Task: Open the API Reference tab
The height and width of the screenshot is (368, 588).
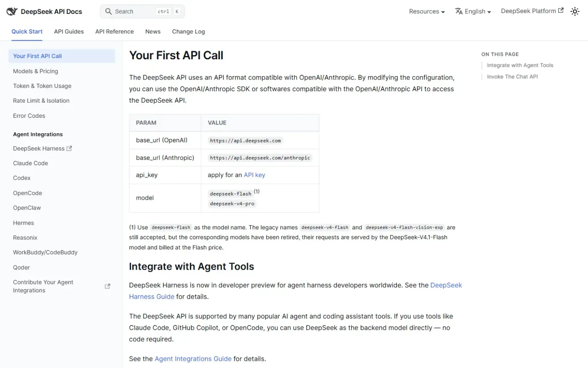Action: [114, 32]
